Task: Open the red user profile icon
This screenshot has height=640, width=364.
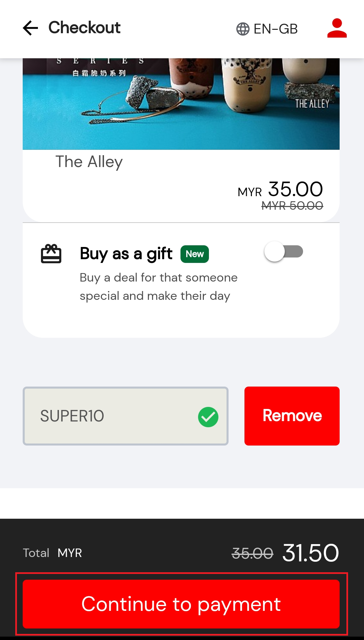Action: (337, 28)
